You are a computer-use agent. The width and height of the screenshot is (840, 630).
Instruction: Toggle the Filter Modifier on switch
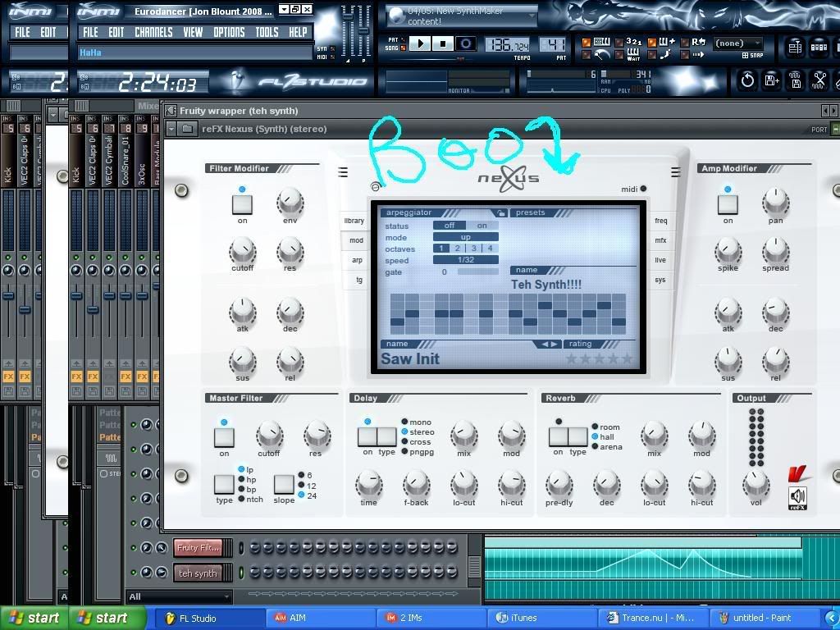click(x=242, y=204)
